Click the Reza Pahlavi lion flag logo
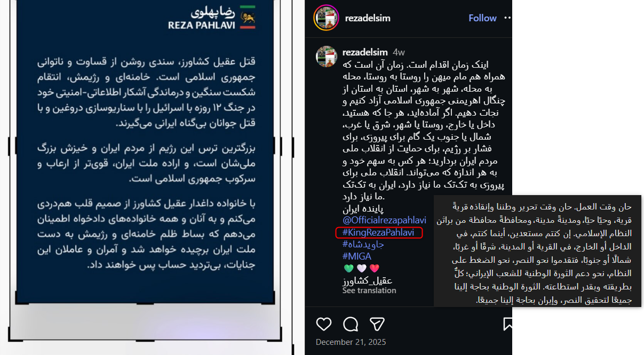 pyautogui.click(x=248, y=17)
